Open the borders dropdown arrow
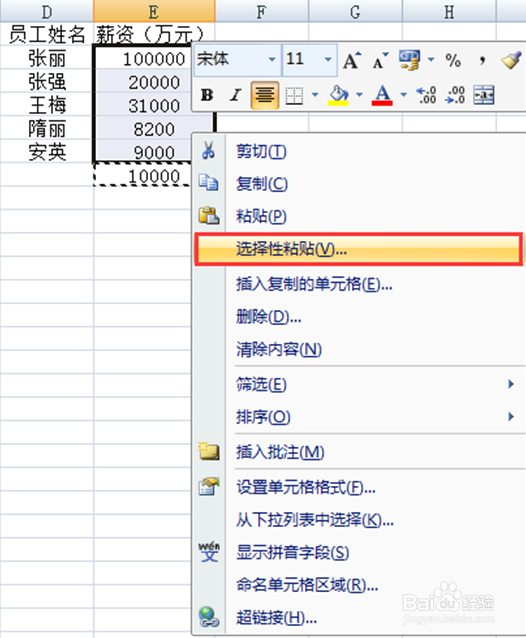Screen dimensions: 526x638 tap(315, 95)
